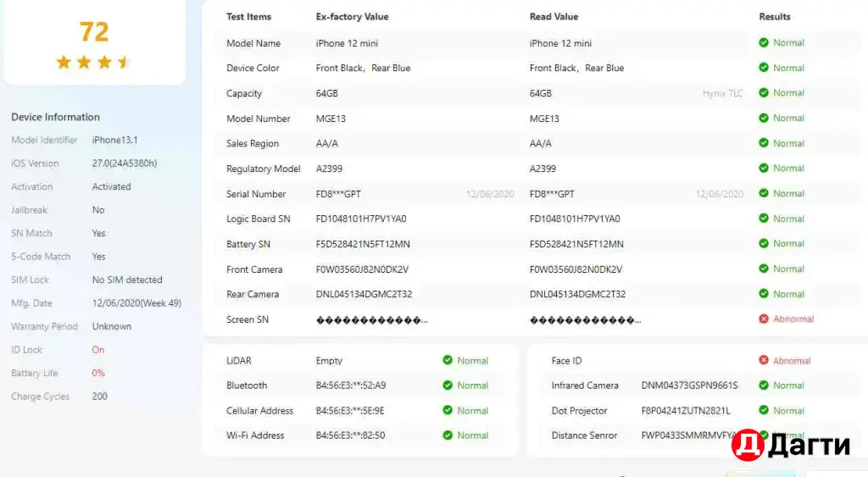Click the green check icon in Capacity row

[x=764, y=92]
